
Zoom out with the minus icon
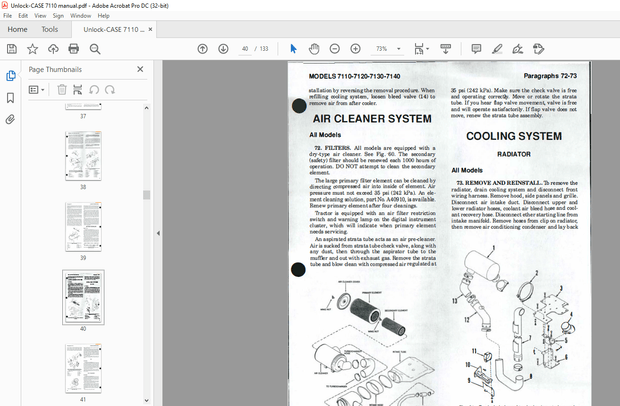coord(335,49)
